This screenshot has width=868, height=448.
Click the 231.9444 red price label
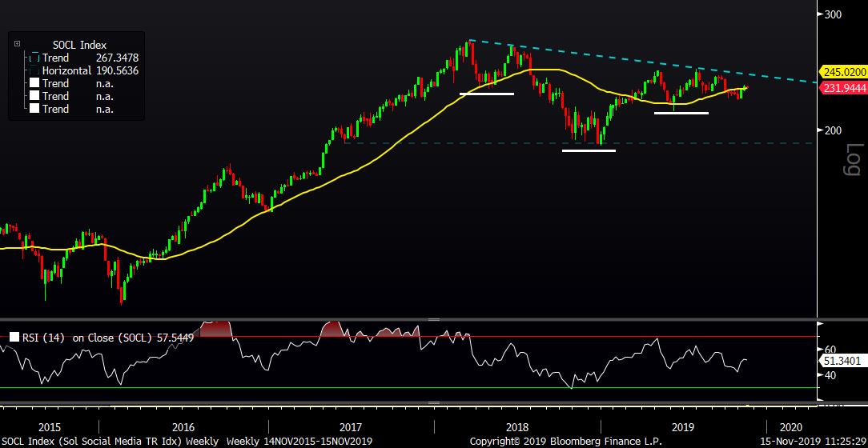846,86
